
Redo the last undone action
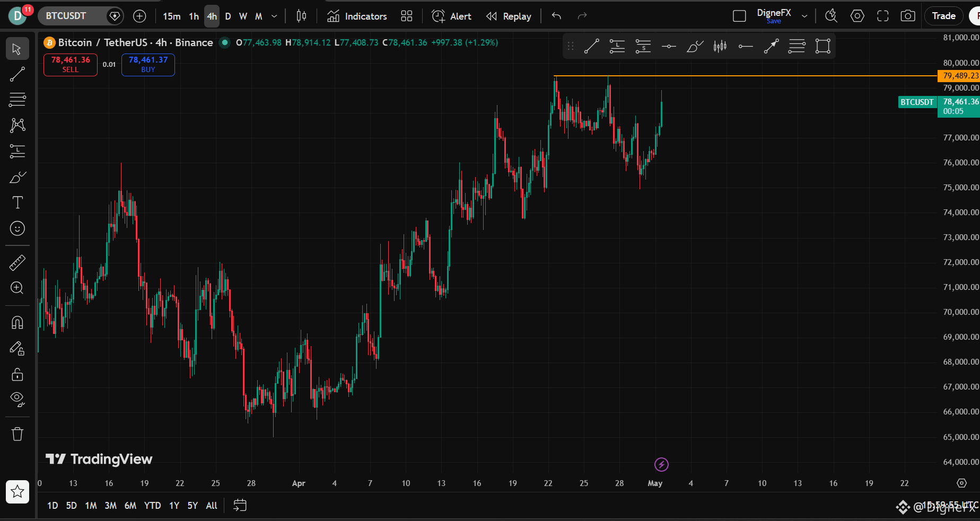[582, 16]
